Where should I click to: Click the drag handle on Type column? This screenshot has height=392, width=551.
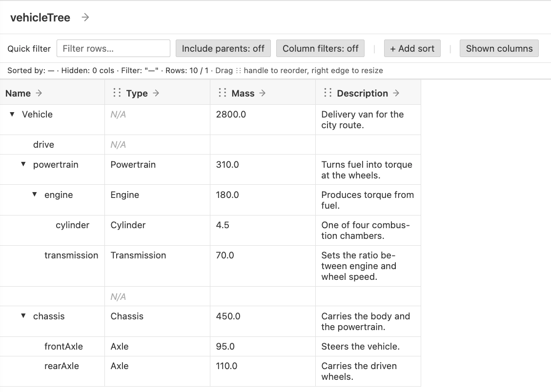click(117, 93)
